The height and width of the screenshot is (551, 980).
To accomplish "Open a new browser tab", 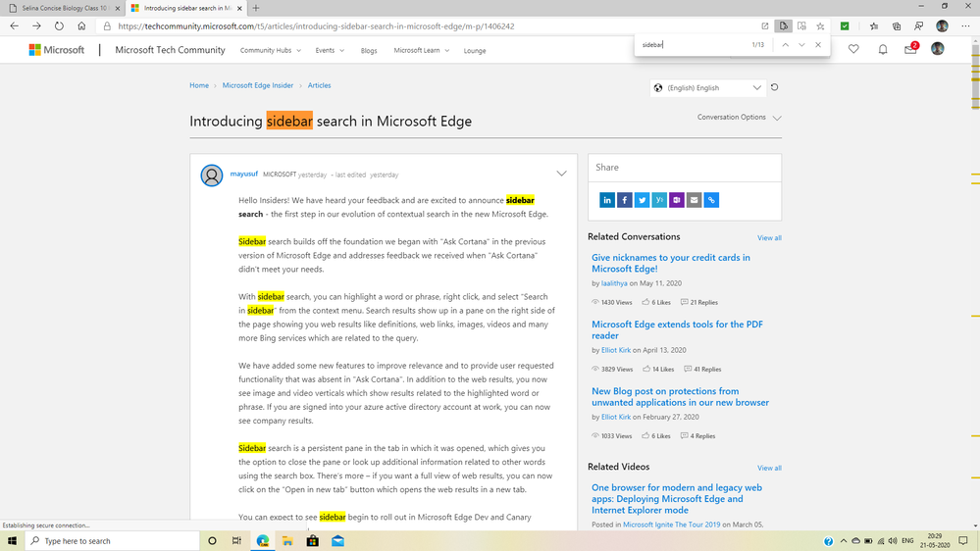I will pyautogui.click(x=256, y=8).
